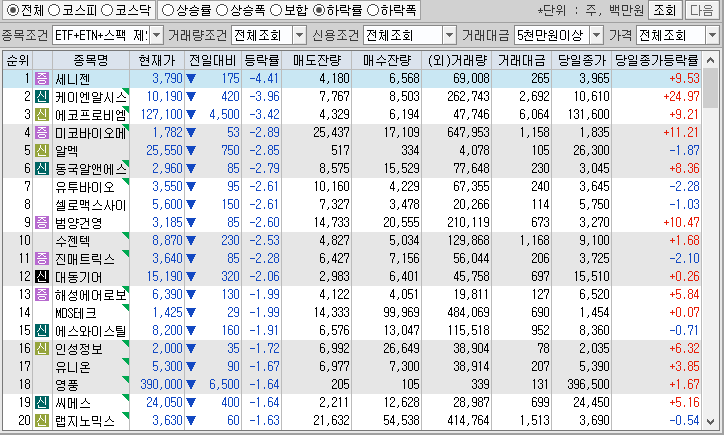Image resolution: width=724 pixels, height=435 pixels.
Task: Sort by (외)거래량 column header
Action: click(x=457, y=60)
